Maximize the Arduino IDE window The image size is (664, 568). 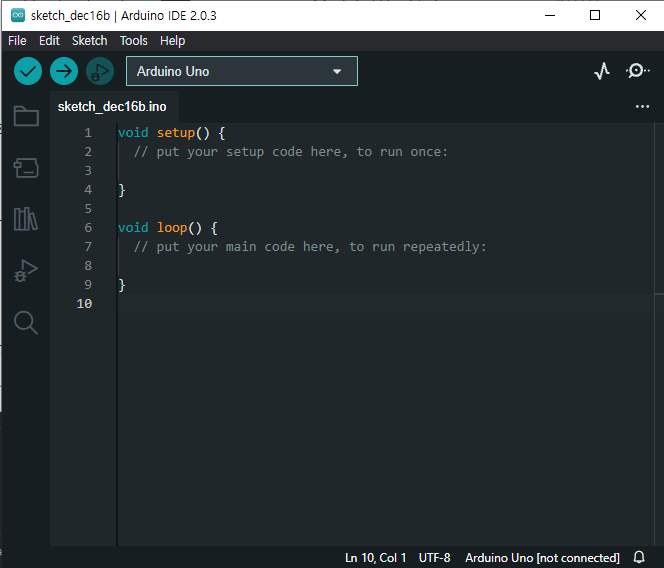[x=595, y=16]
